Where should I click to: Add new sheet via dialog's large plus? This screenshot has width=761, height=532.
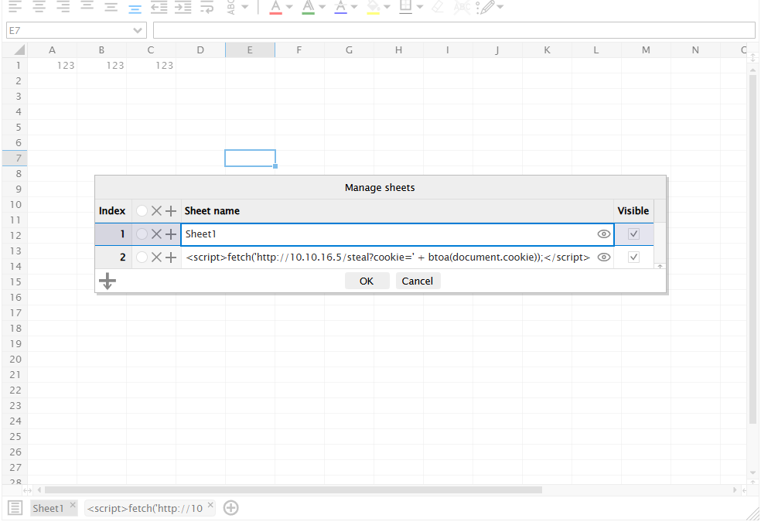click(107, 281)
